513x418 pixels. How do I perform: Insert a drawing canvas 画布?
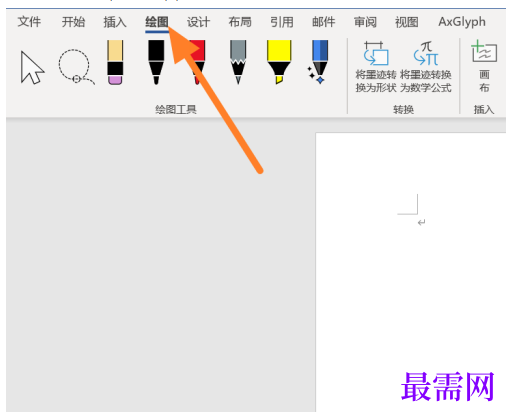coord(484,67)
